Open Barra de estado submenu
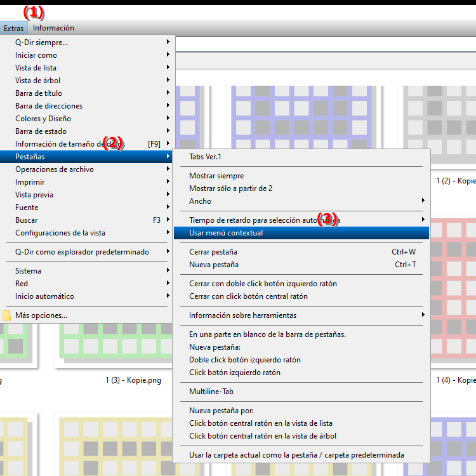 tap(87, 131)
